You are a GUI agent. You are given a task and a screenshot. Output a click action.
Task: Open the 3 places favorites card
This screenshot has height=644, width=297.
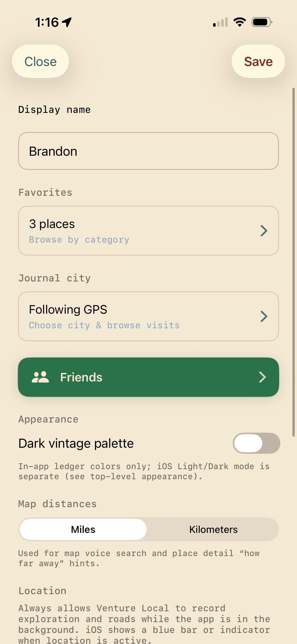[148, 231]
